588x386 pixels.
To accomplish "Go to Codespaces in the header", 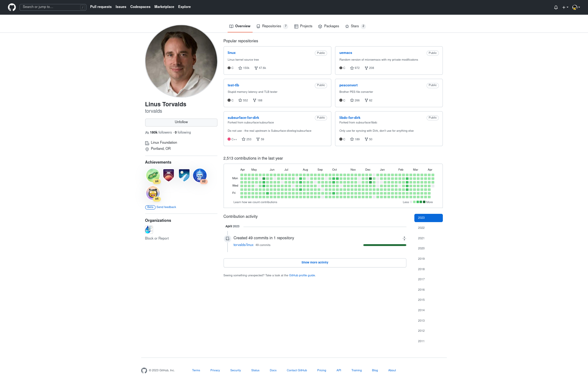I will [140, 7].
